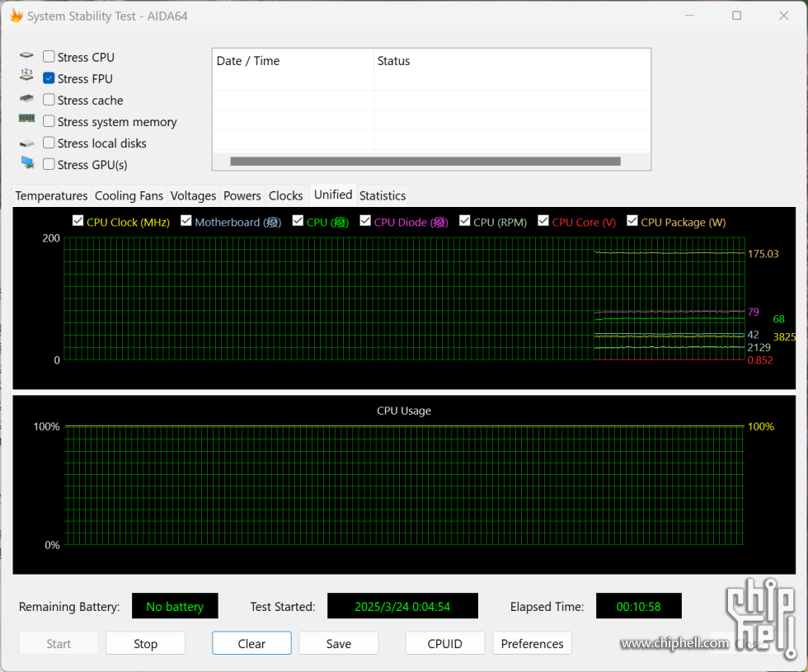Close the System Stability Test window
The image size is (808, 672).
coord(784,16)
